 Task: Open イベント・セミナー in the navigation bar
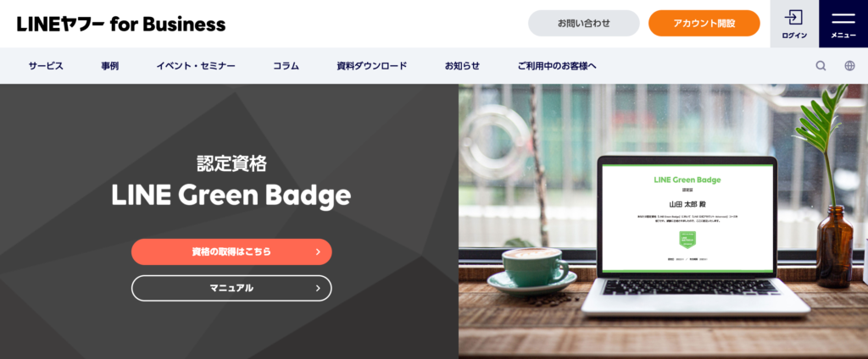[196, 66]
